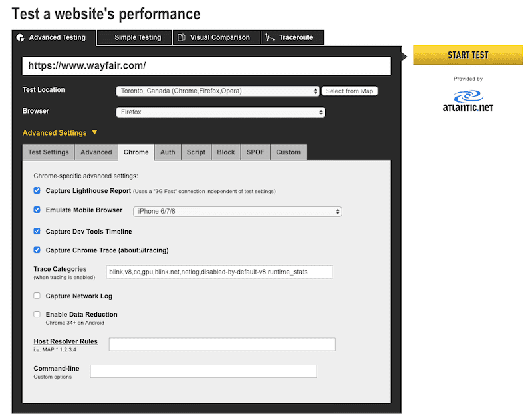Click the Advanced Settings yellow link
The height and width of the screenshot is (416, 532).
pos(55,133)
